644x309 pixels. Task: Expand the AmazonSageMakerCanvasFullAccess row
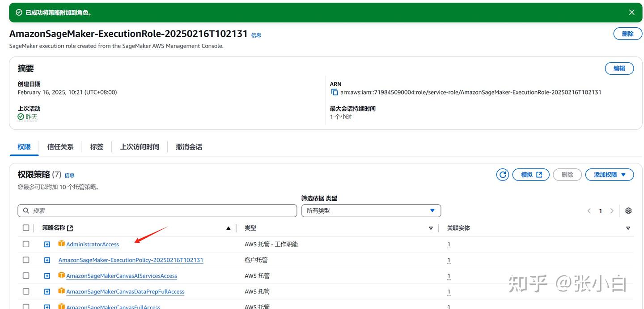pyautogui.click(x=47, y=307)
